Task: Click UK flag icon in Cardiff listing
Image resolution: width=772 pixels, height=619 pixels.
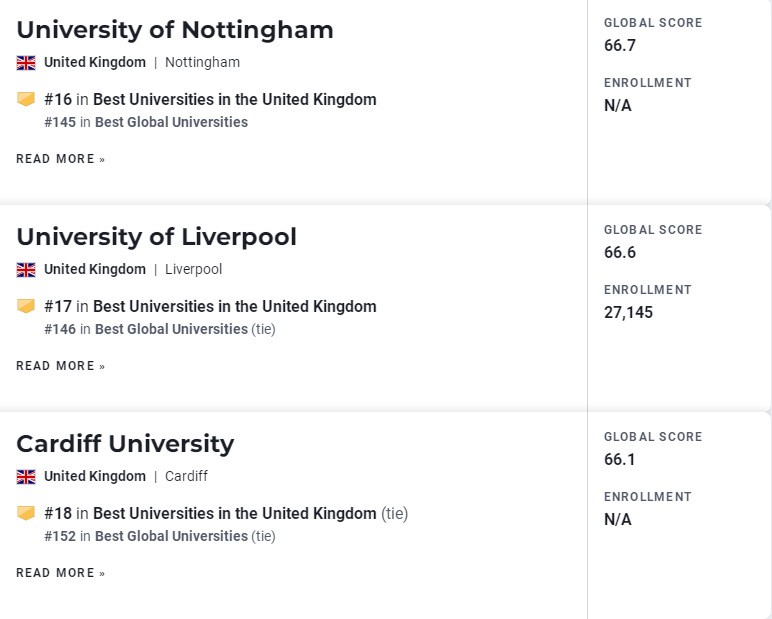Action: (x=26, y=477)
